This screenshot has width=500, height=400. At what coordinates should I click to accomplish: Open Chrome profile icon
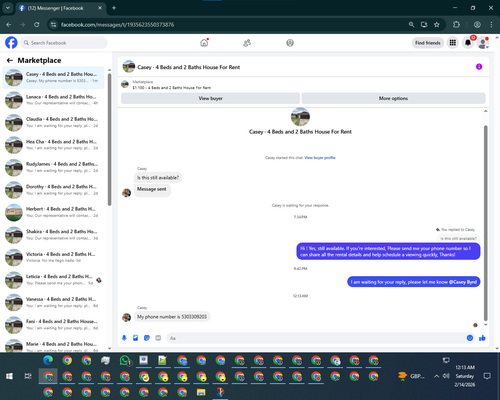[x=477, y=25]
